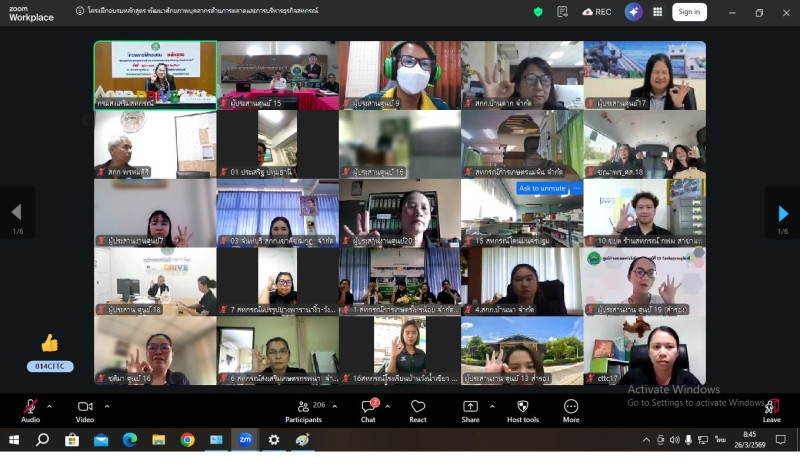This screenshot has width=800, height=468.
Task: Click Ask to unmute on participant
Action: (x=542, y=188)
